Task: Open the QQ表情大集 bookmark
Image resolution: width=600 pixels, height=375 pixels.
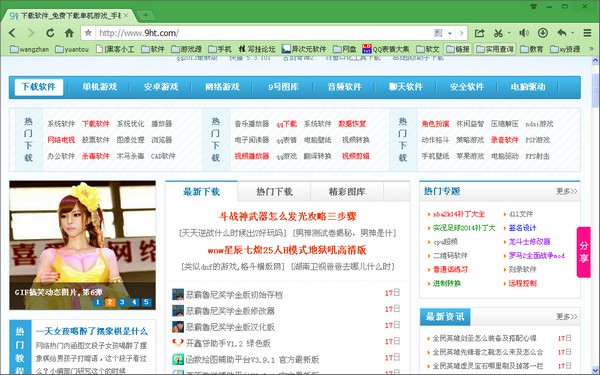Action: point(386,49)
